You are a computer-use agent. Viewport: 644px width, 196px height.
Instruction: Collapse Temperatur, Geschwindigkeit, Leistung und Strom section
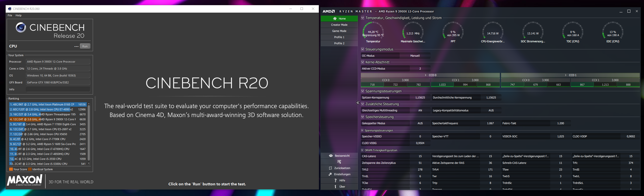[x=363, y=18]
